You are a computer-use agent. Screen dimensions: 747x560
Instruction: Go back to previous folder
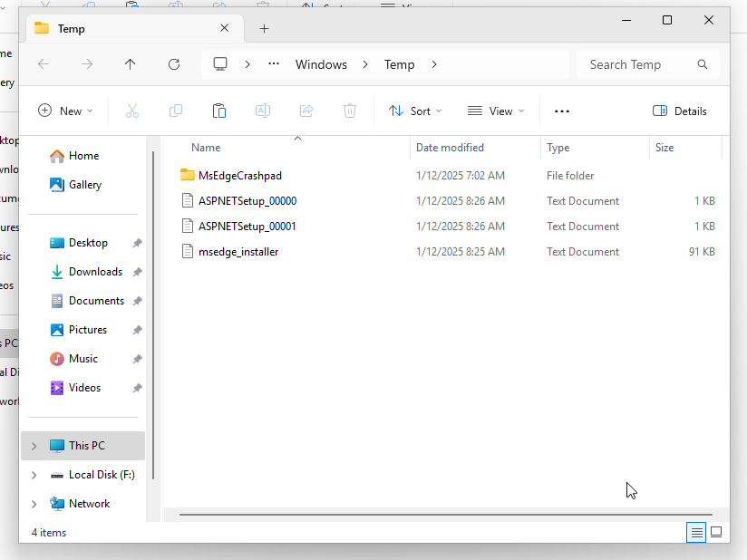[44, 64]
